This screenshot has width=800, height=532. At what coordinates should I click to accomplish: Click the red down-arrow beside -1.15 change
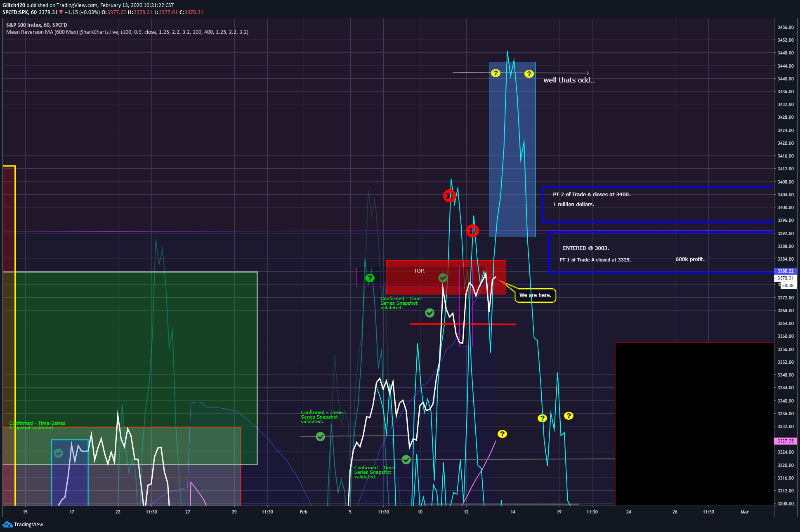(x=61, y=12)
